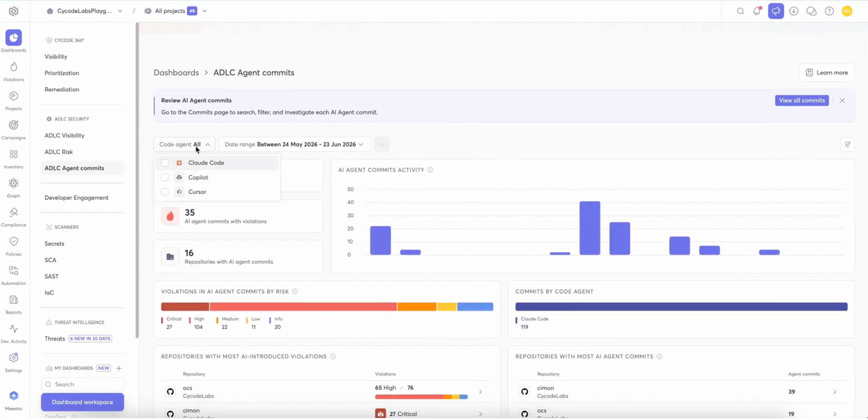Open the Settings gear icon
The image size is (868, 420).
click(x=14, y=358)
